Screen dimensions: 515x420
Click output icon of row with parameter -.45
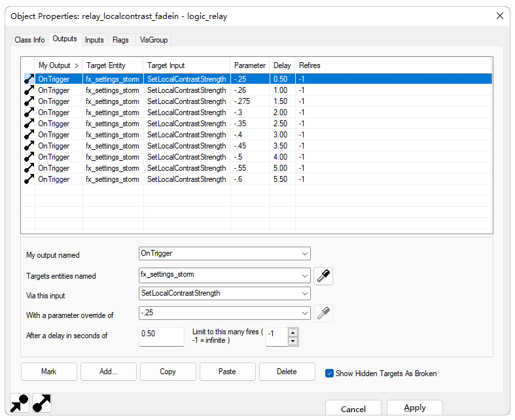pos(28,146)
